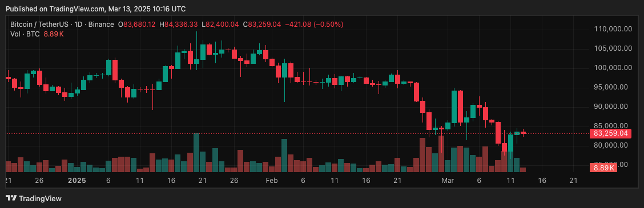Click the red 8.89K volume tag on price axis
The height and width of the screenshot is (208, 644).
(604, 168)
